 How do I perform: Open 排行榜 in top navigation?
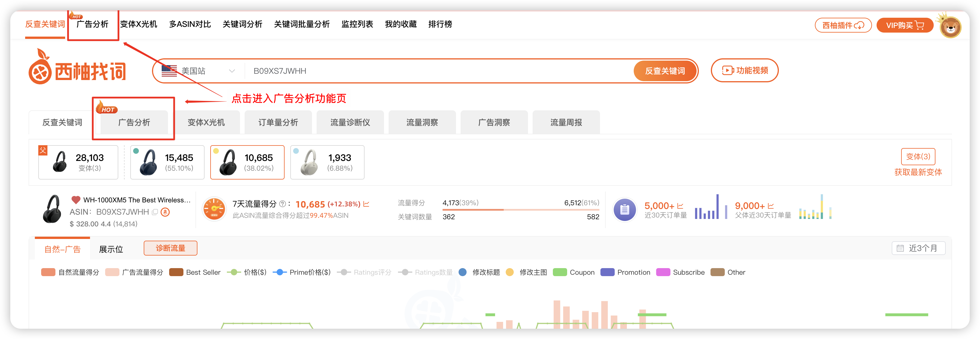pyautogui.click(x=440, y=24)
